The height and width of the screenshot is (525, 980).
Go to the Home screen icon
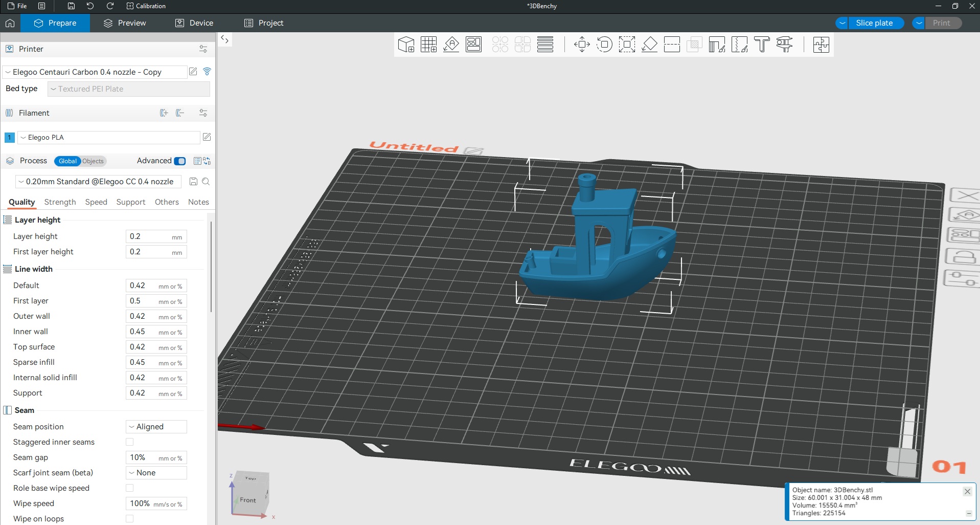coord(10,23)
